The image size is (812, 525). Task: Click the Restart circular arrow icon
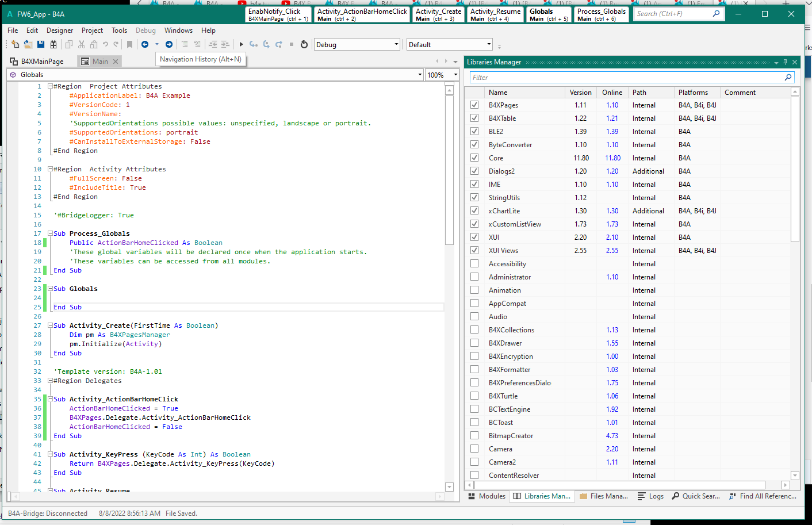[x=304, y=44]
